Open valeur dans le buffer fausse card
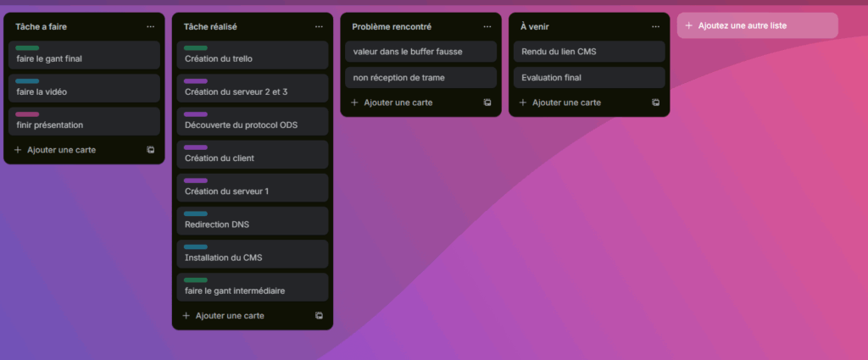Image resolution: width=868 pixels, height=360 pixels. coord(420,52)
